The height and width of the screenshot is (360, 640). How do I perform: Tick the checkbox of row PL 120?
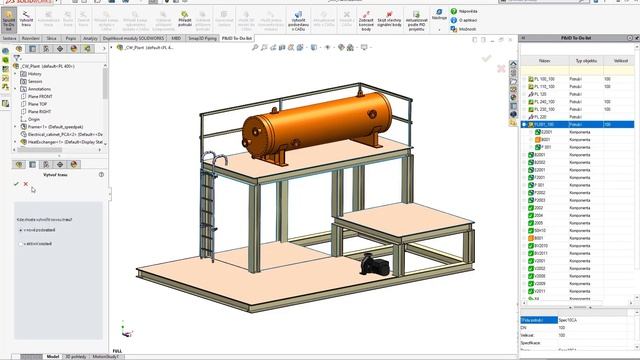[x=524, y=94]
